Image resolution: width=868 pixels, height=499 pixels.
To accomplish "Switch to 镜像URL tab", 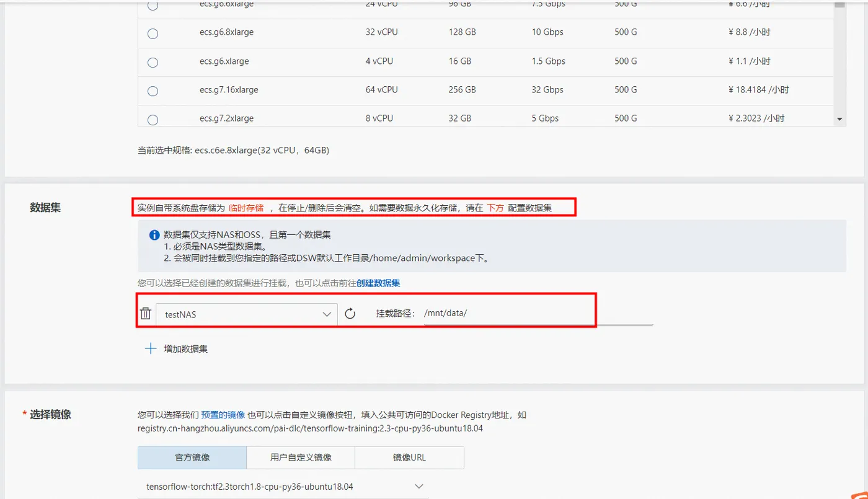I will [x=409, y=457].
